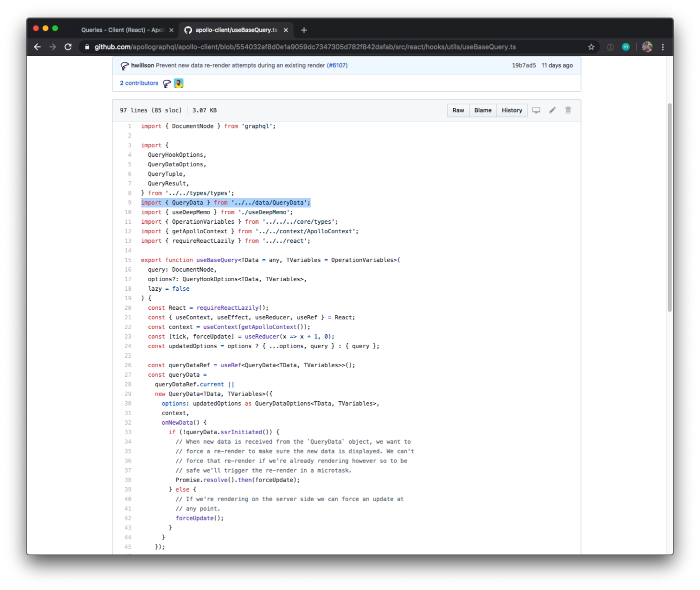
Task: Click '97 lines (85 sloc)' file info
Action: [x=150, y=110]
